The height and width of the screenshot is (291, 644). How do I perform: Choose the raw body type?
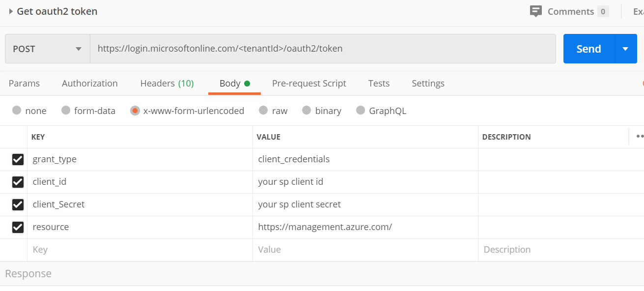264,111
